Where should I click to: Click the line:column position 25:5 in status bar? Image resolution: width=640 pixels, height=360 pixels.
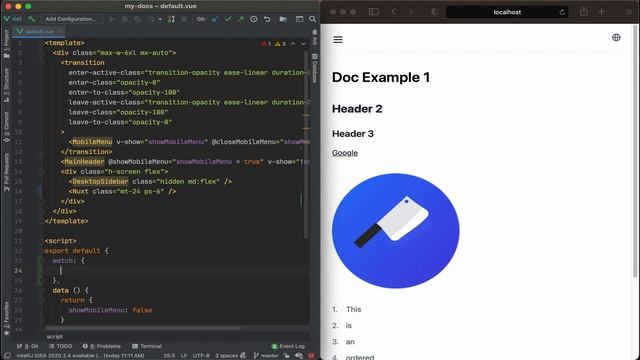click(169, 356)
